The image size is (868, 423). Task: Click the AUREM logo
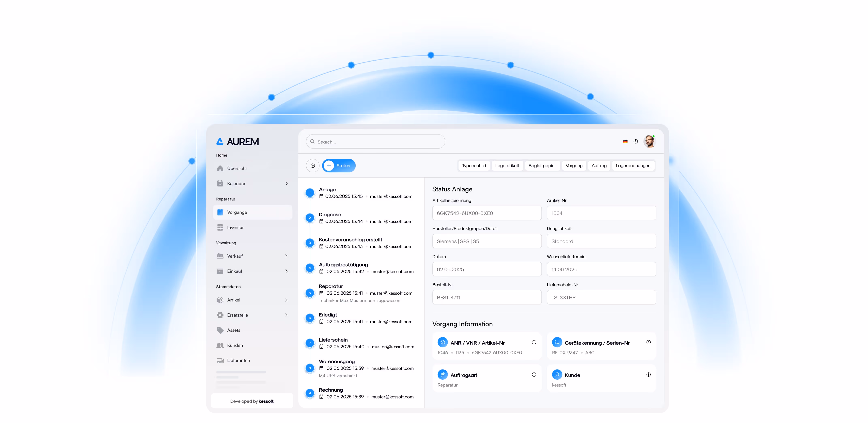coord(237,141)
